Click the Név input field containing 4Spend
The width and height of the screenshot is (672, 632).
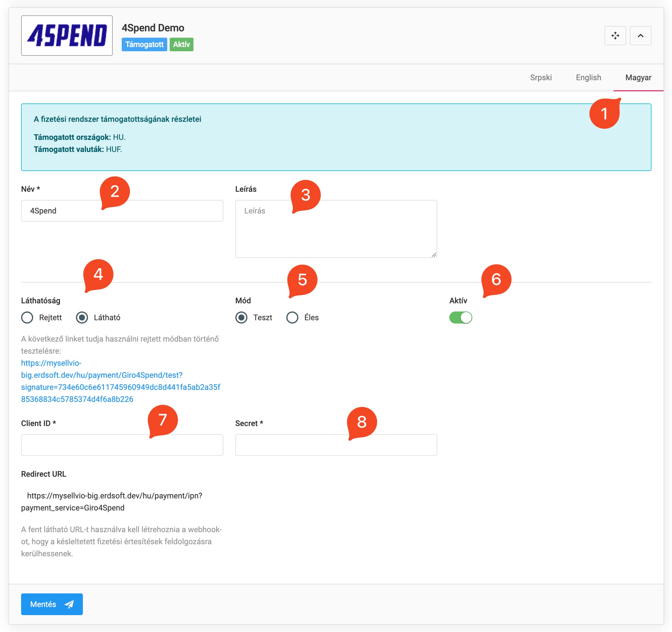click(122, 211)
